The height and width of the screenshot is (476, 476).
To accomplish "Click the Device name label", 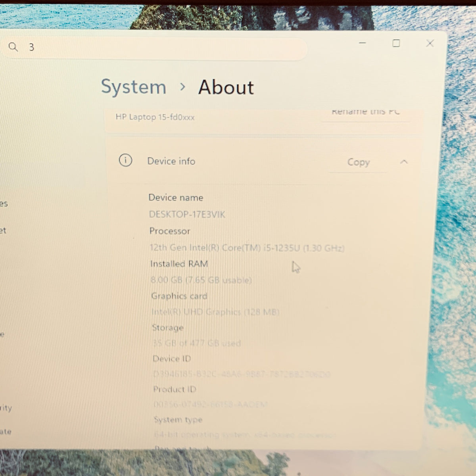I will [176, 198].
